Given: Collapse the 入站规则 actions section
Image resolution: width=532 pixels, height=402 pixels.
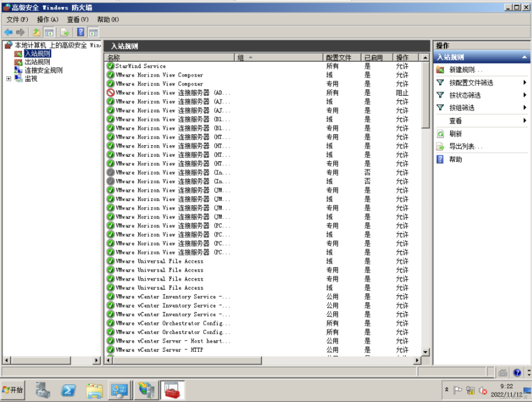Looking at the screenshot, I should point(524,57).
